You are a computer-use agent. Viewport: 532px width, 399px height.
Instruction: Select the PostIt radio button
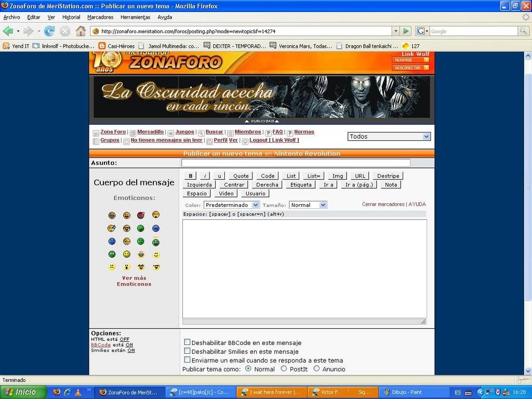[x=284, y=368]
